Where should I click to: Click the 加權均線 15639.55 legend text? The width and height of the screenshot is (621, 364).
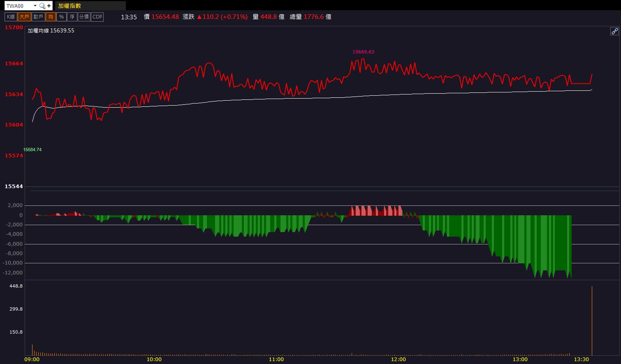pyautogui.click(x=51, y=30)
